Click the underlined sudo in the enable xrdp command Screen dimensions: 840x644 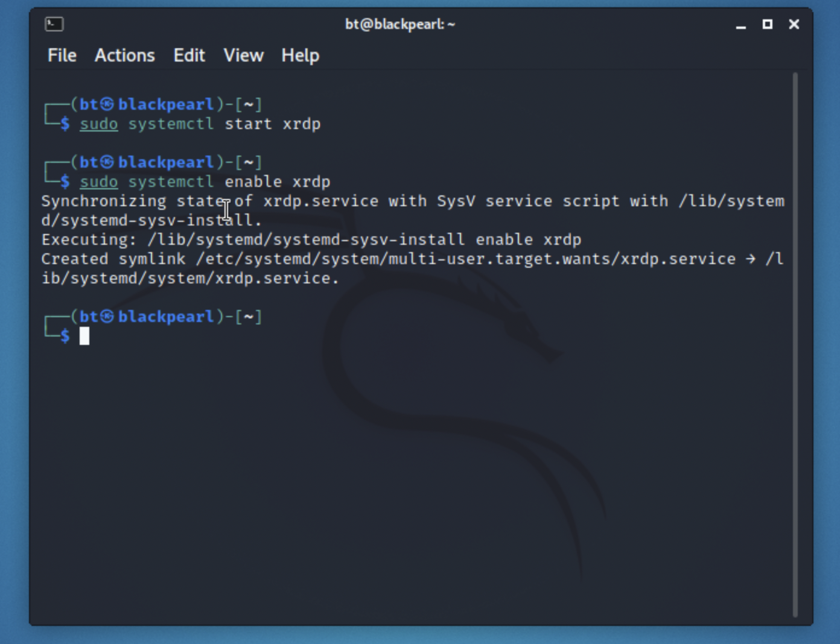pos(99,182)
